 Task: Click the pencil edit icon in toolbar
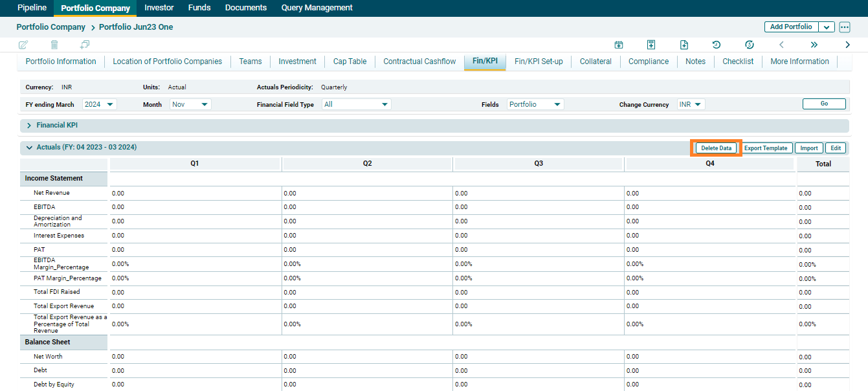click(23, 45)
